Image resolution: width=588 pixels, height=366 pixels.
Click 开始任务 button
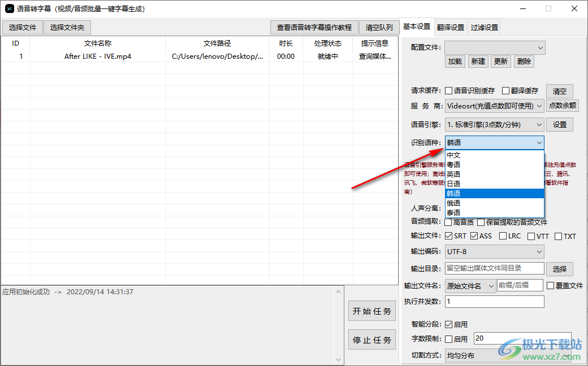(372, 311)
